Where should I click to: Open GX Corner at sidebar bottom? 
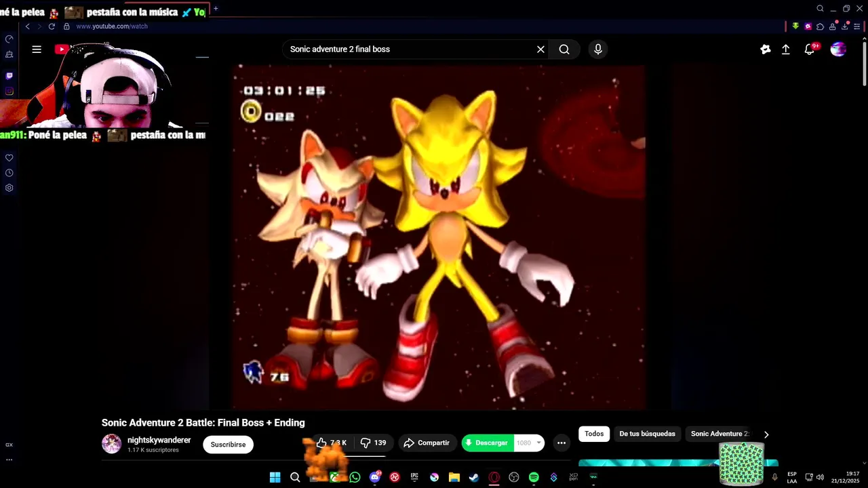9,445
